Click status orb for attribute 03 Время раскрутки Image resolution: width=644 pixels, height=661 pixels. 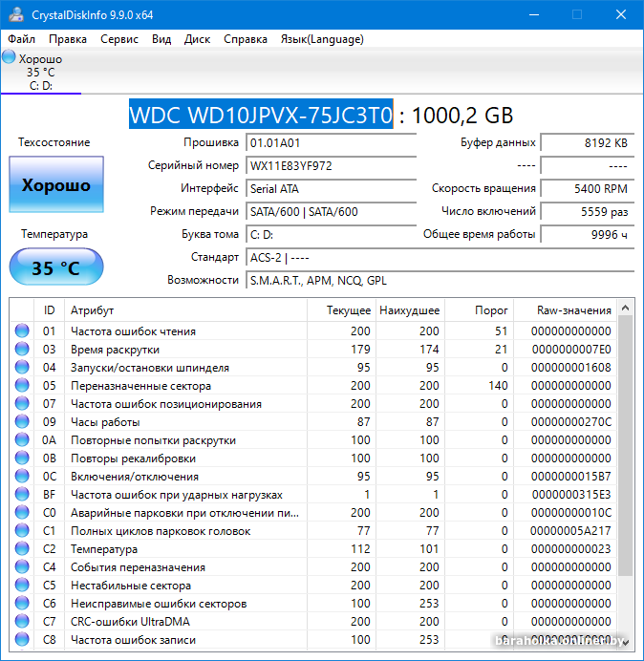tap(22, 349)
